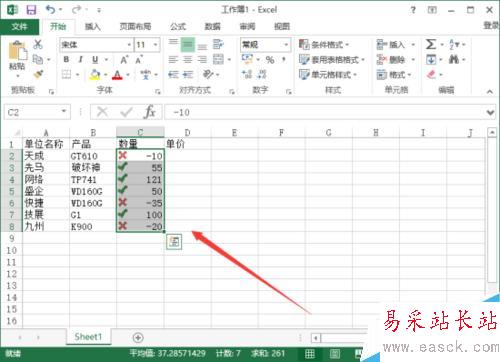Click the Copy icon

(38, 60)
